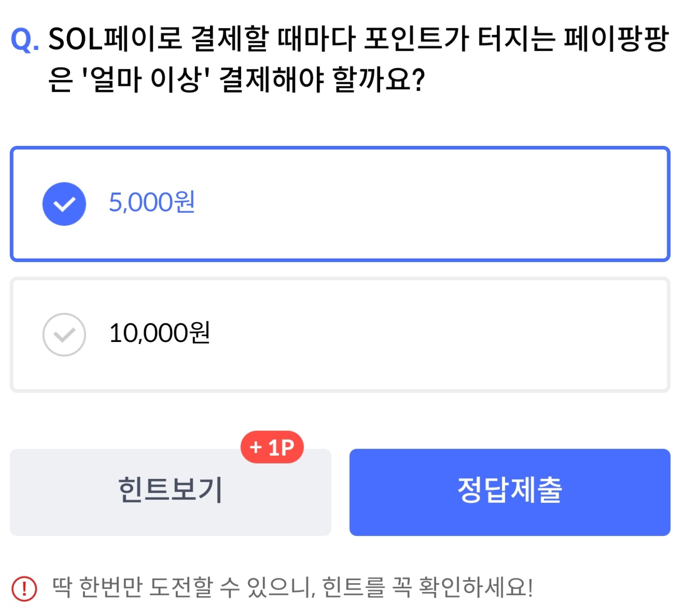Click the 5,000원 blue text label

coord(152,202)
